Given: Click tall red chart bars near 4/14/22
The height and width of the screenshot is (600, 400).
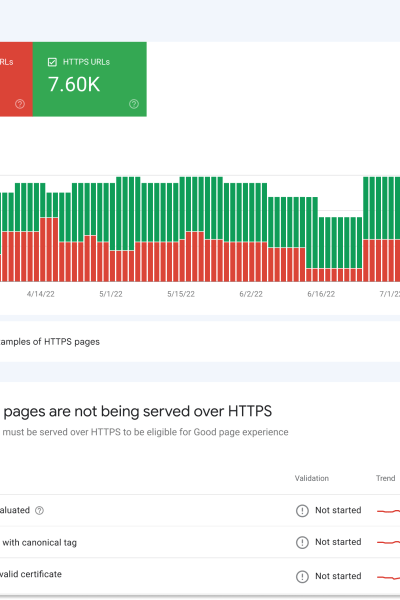Looking at the screenshot, I should 49,249.
